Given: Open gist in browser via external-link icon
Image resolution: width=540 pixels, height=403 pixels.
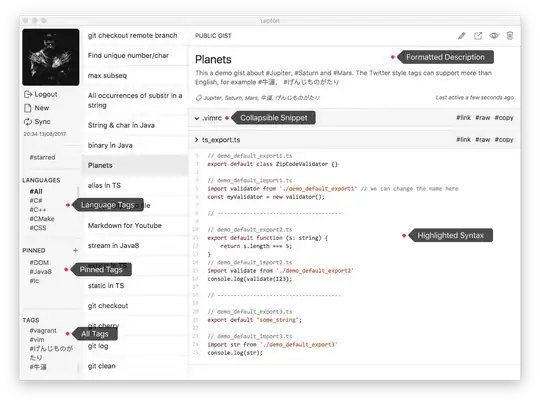Looking at the screenshot, I should (x=478, y=36).
